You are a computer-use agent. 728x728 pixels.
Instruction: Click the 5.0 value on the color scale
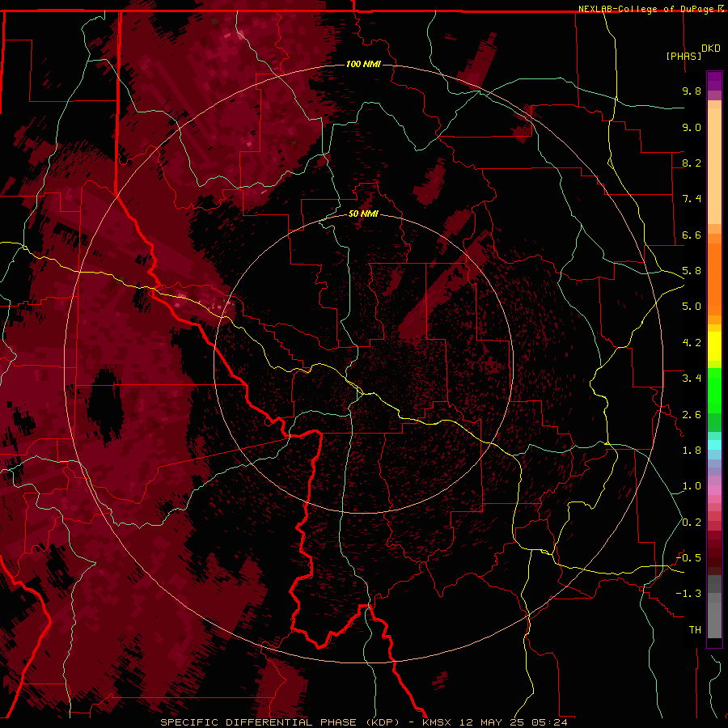(692, 307)
